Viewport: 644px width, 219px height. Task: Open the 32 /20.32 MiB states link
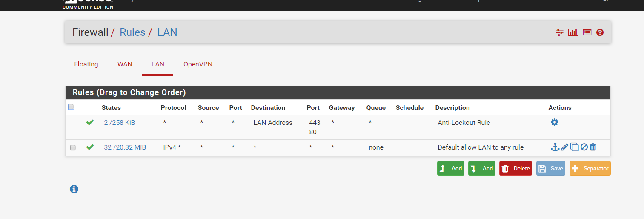tap(125, 147)
